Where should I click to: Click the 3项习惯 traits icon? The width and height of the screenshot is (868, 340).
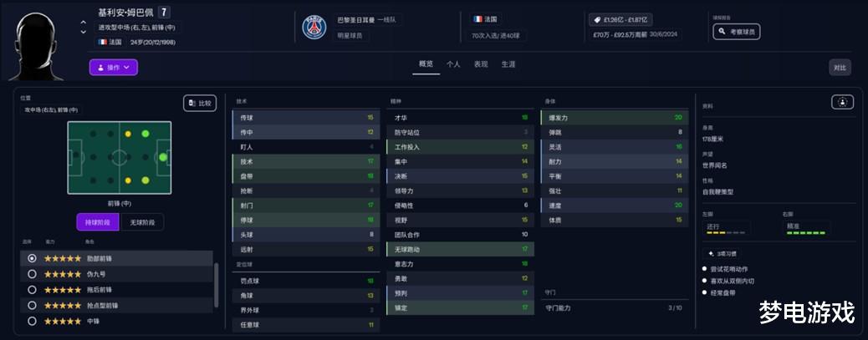pos(712,253)
